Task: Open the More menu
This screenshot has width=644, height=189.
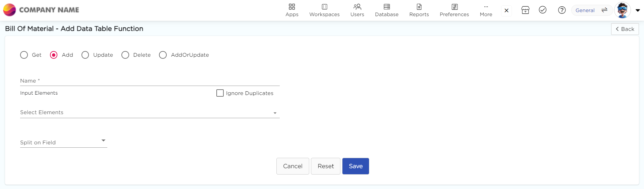Action: [x=486, y=10]
